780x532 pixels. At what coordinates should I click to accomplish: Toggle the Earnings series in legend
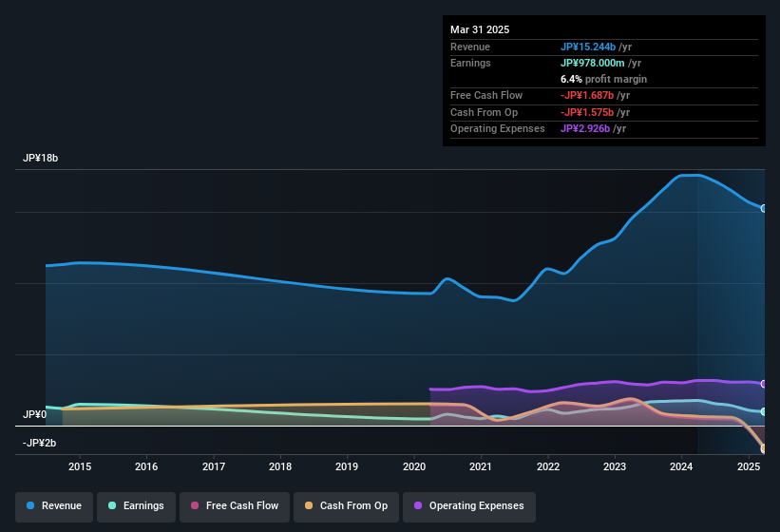136,506
